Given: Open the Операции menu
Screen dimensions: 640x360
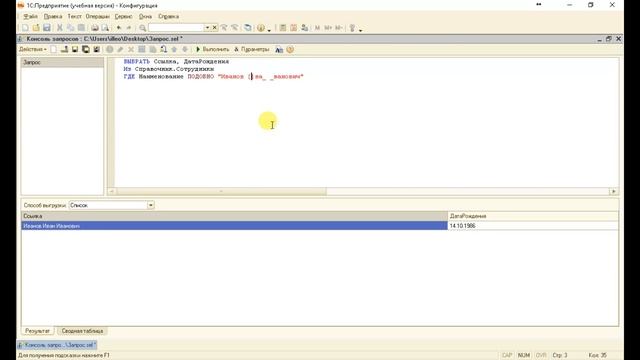Looking at the screenshot, I should 98,16.
